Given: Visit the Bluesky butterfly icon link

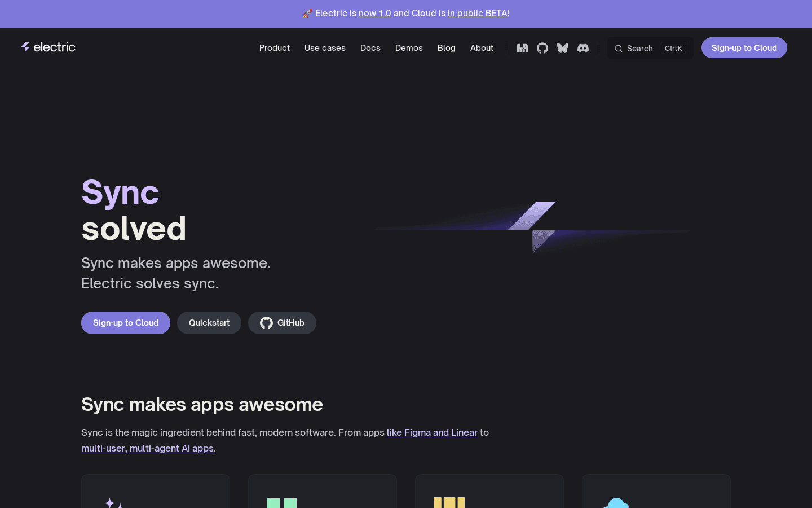Looking at the screenshot, I should 563,48.
